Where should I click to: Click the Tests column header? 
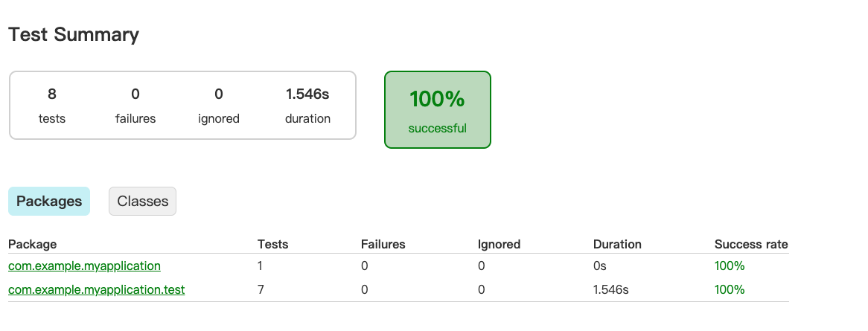(273, 244)
